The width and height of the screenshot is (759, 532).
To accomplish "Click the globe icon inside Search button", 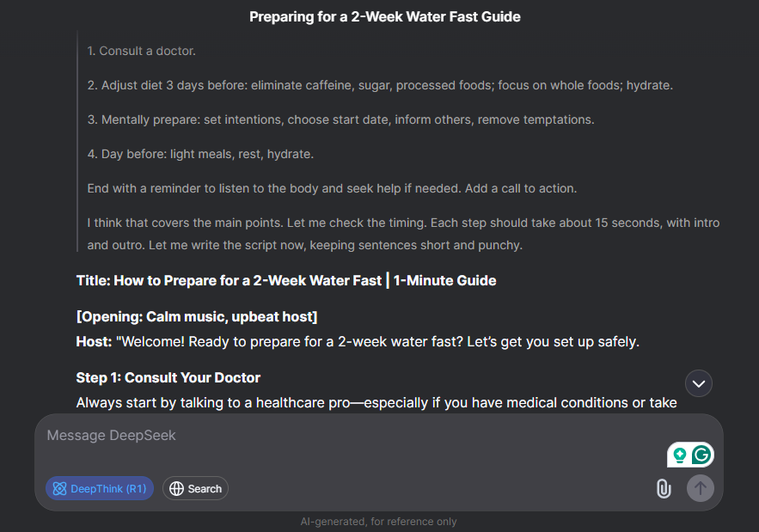I will pos(177,488).
